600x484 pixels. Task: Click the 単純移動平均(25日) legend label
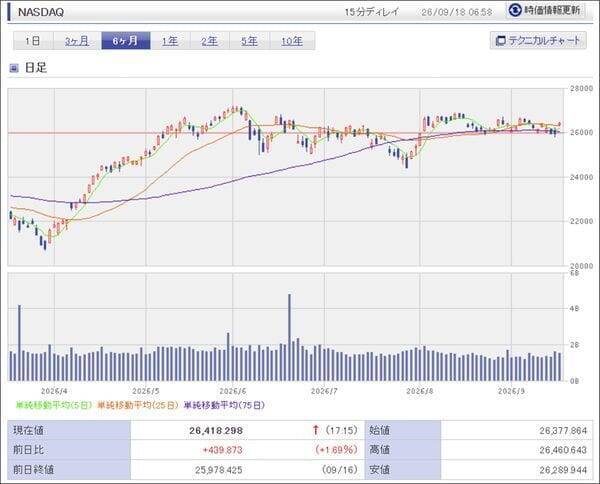[x=139, y=405]
